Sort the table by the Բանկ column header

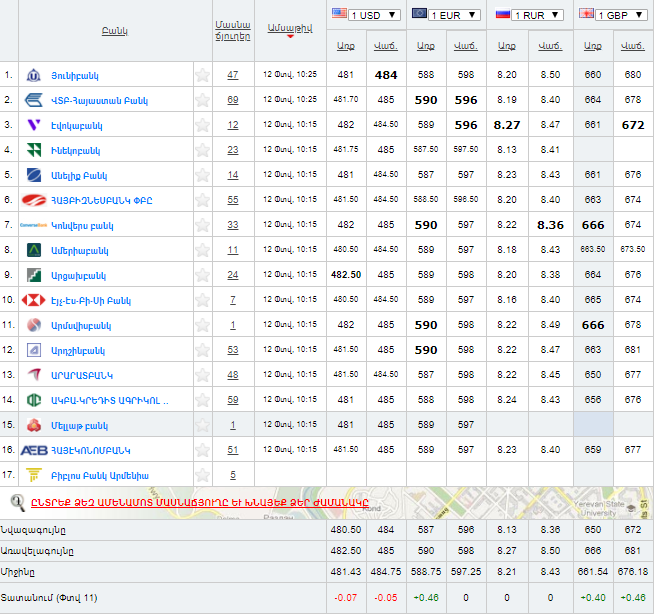click(114, 31)
